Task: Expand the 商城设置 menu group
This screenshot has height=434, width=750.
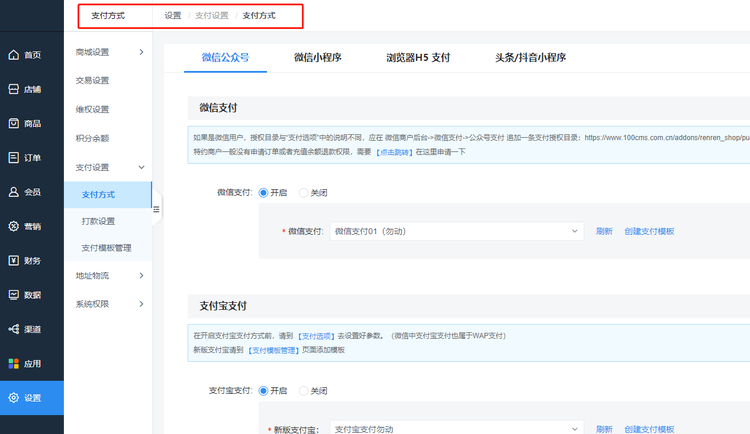Action: [x=109, y=52]
